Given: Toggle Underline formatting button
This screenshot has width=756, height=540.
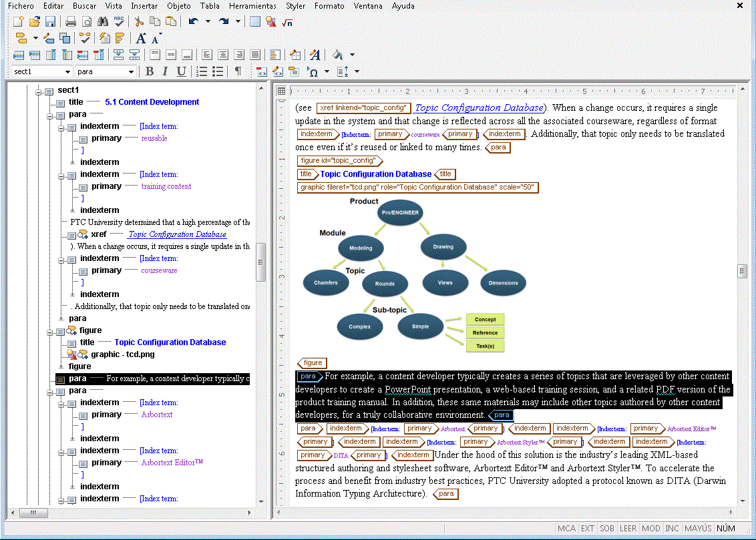Looking at the screenshot, I should pos(181,71).
